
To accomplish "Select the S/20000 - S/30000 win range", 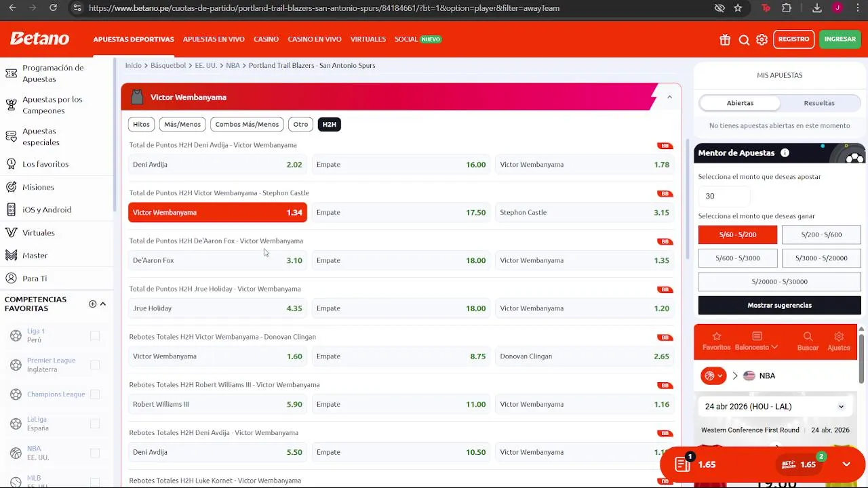I will (779, 281).
